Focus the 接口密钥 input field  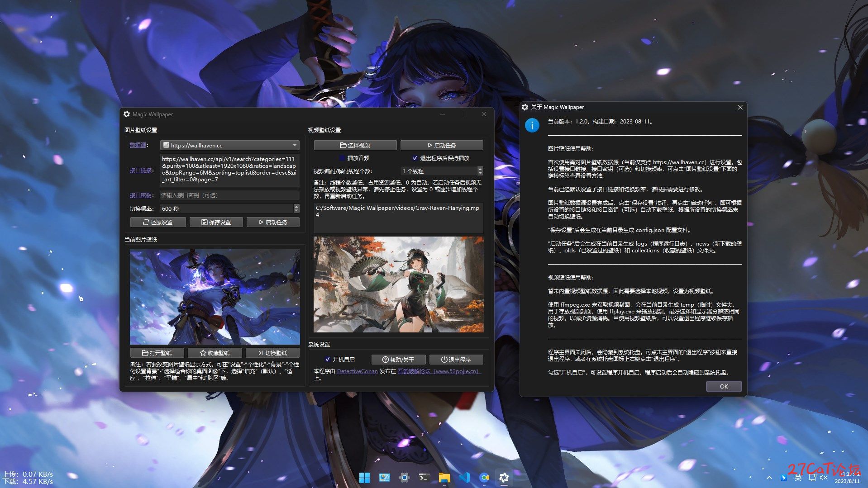pyautogui.click(x=230, y=195)
